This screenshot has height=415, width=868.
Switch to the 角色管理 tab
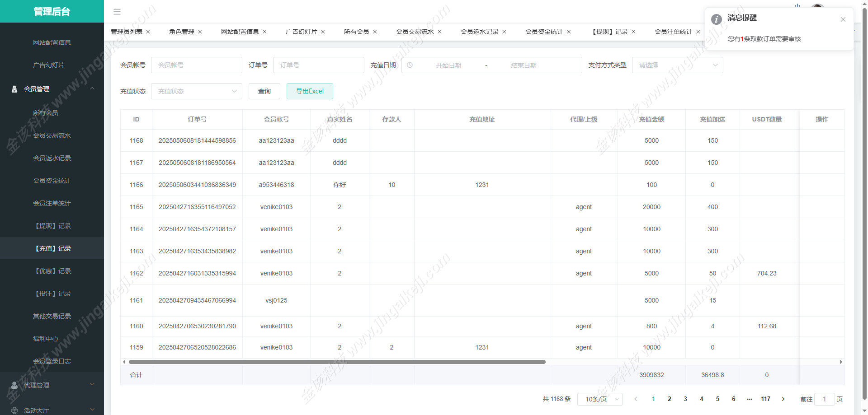tap(182, 32)
